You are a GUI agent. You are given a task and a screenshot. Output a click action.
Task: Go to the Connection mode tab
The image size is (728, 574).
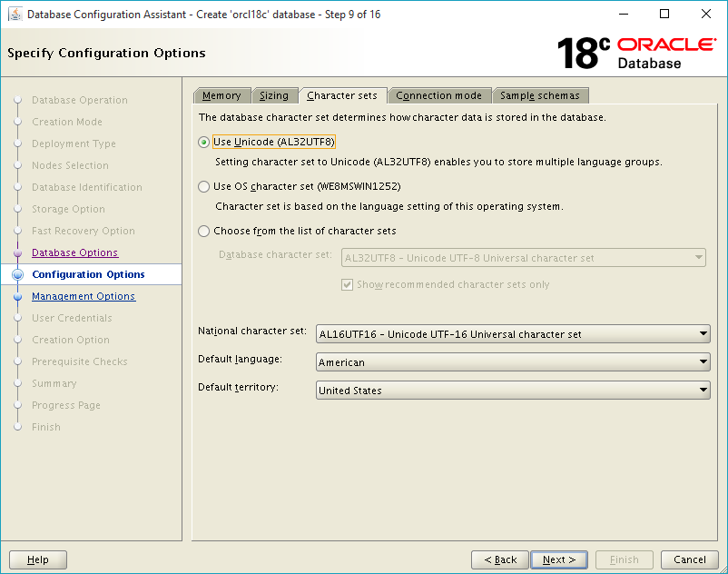click(439, 95)
